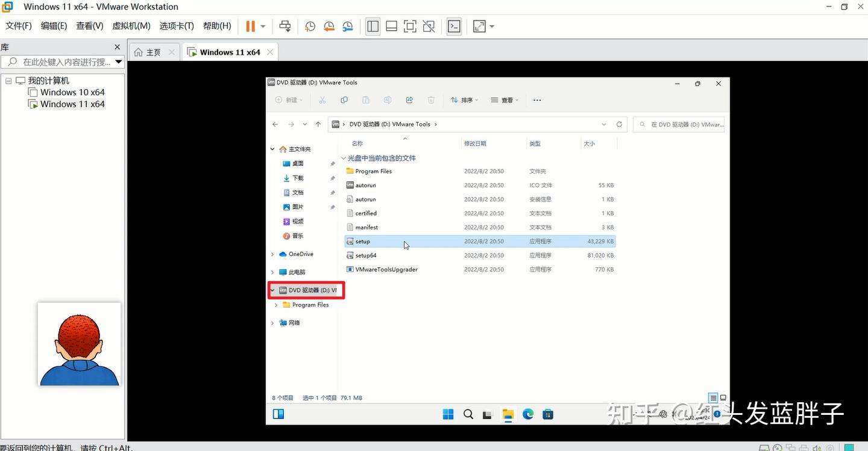Send Ctrl+Alt+Del to the guest OS
This screenshot has width=868, height=451.
(x=285, y=26)
